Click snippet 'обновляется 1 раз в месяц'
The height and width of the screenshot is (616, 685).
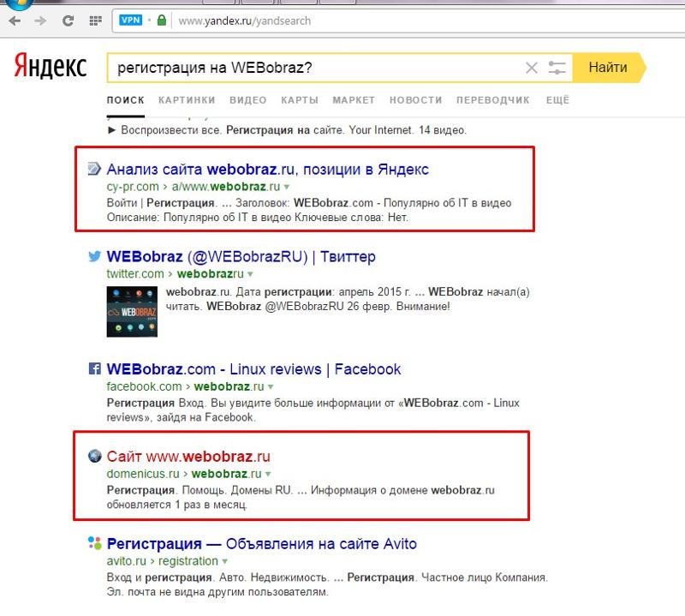(176, 505)
